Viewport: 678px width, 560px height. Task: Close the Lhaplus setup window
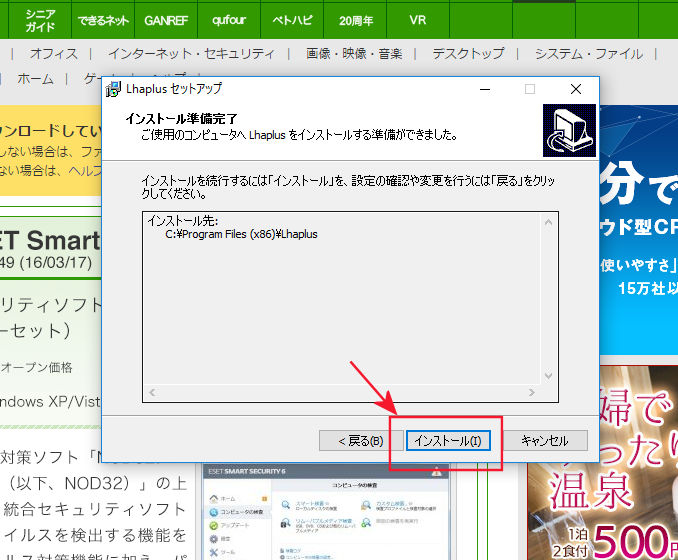pos(576,90)
